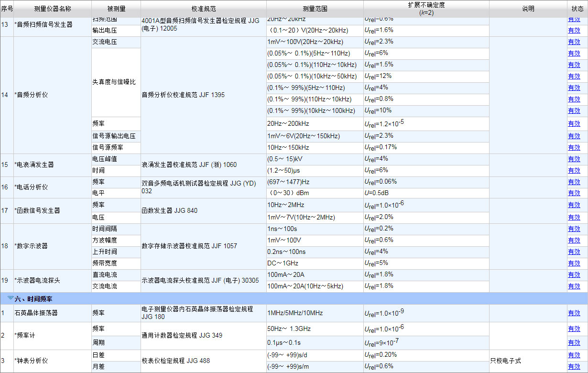Open 有效 link for 直流电流 row
Screen dimensions: 588x373
[x=574, y=275]
